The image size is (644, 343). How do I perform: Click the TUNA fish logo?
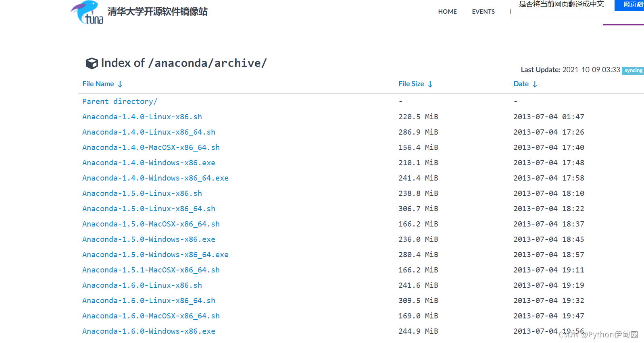pyautogui.click(x=87, y=12)
